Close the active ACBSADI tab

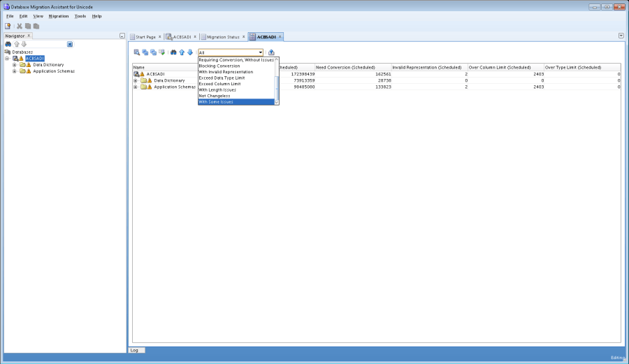[x=280, y=37]
